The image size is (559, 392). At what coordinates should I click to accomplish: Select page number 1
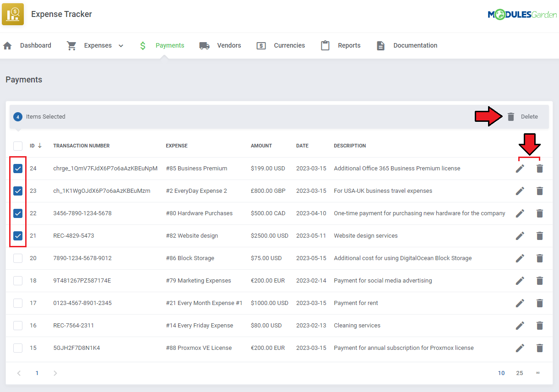pyautogui.click(x=37, y=373)
